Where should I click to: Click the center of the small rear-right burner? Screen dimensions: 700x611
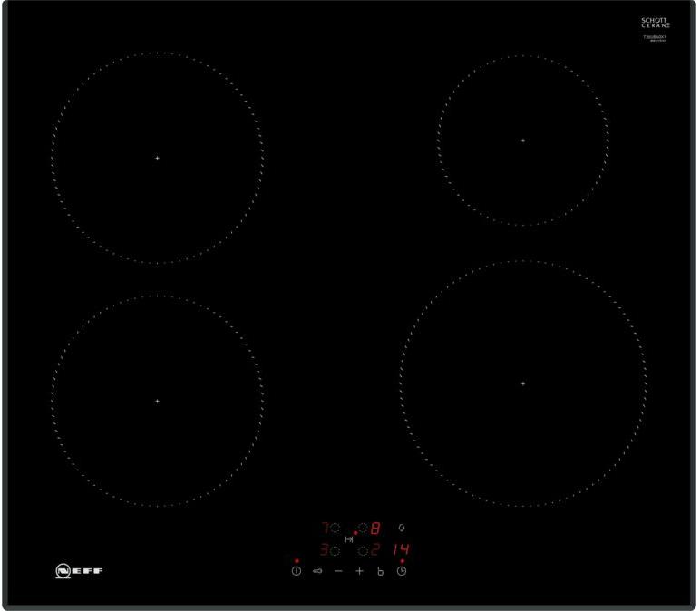click(x=523, y=141)
